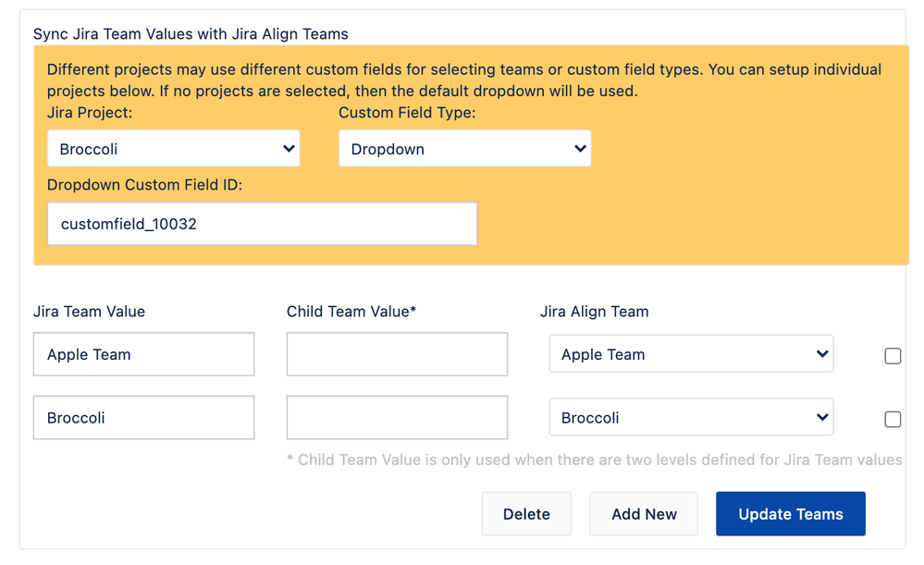Image resolution: width=924 pixels, height=565 pixels.
Task: Click the "Jira Team Value" column header
Action: (x=89, y=312)
